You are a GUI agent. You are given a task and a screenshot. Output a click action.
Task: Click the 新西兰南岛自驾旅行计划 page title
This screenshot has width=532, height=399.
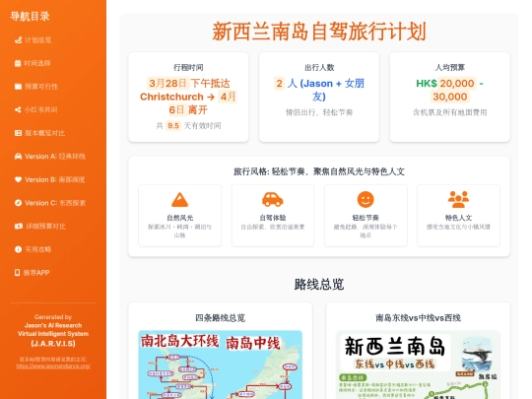pyautogui.click(x=319, y=32)
